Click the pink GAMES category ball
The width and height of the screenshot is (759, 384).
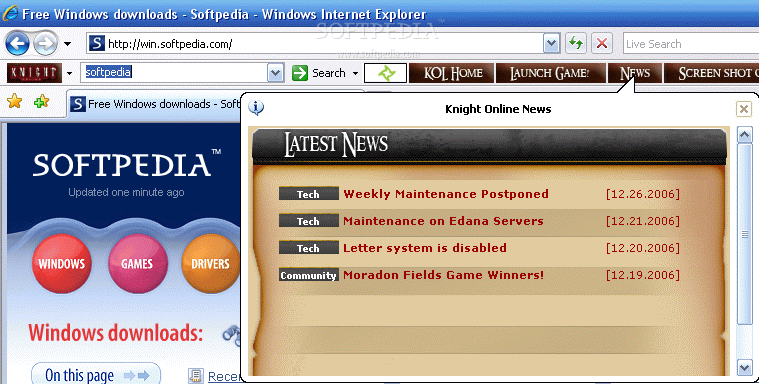tap(137, 263)
